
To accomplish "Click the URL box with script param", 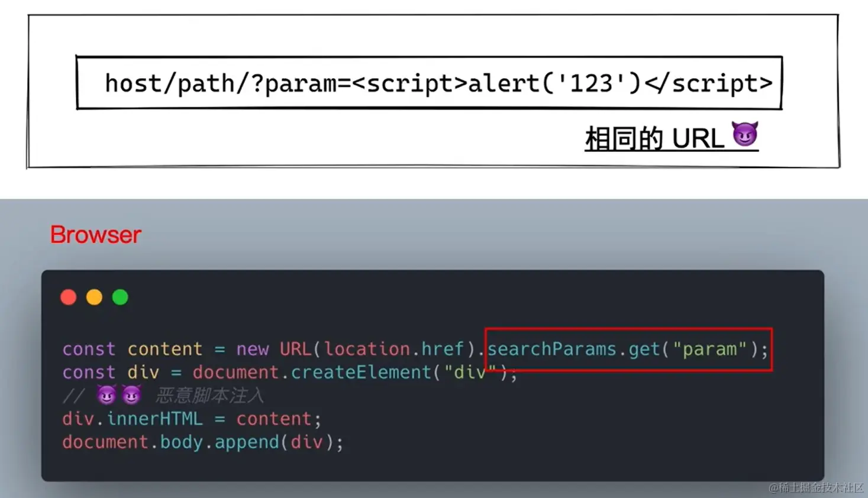I will point(429,83).
